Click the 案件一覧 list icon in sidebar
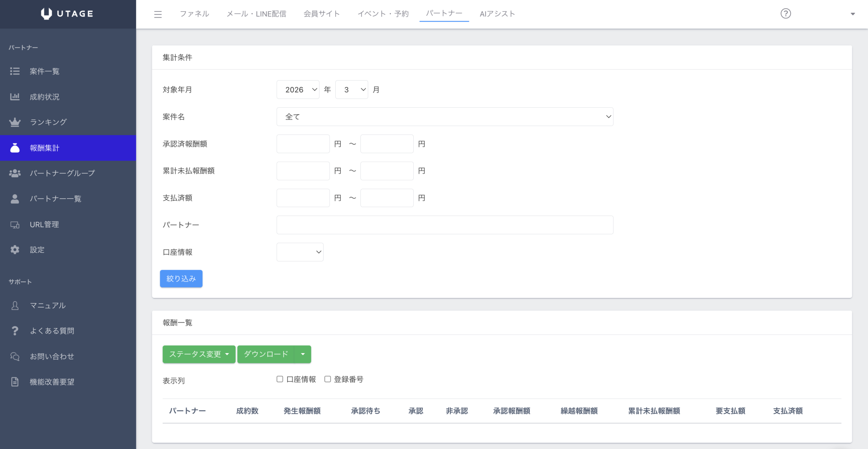868x449 pixels. click(15, 71)
